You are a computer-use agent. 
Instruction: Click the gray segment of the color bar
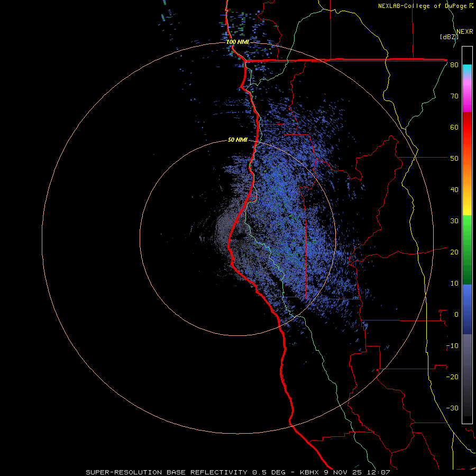467,375
